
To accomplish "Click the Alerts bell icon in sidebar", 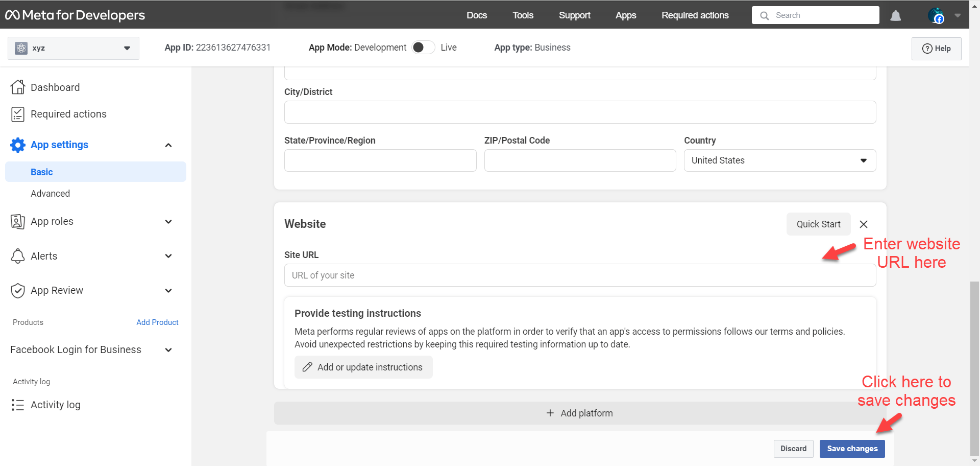I will click(18, 256).
